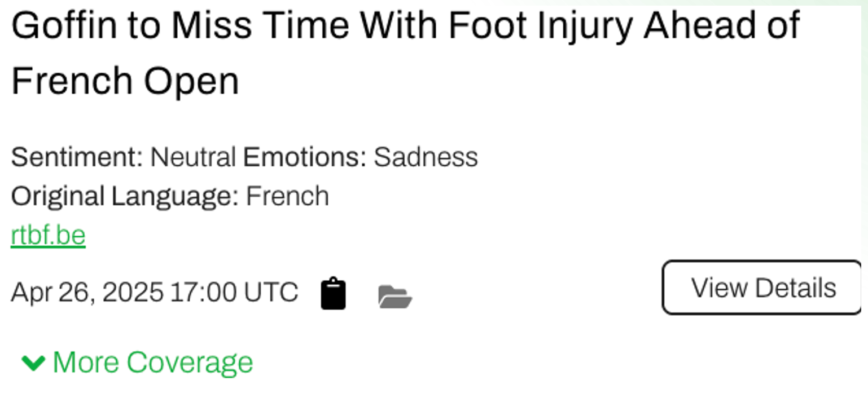The width and height of the screenshot is (868, 398).
Task: Click the clipboard copy icon
Action: coord(333,294)
